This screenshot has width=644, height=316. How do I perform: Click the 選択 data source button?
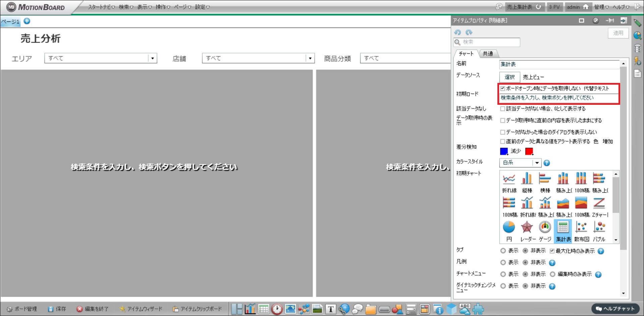tap(509, 77)
